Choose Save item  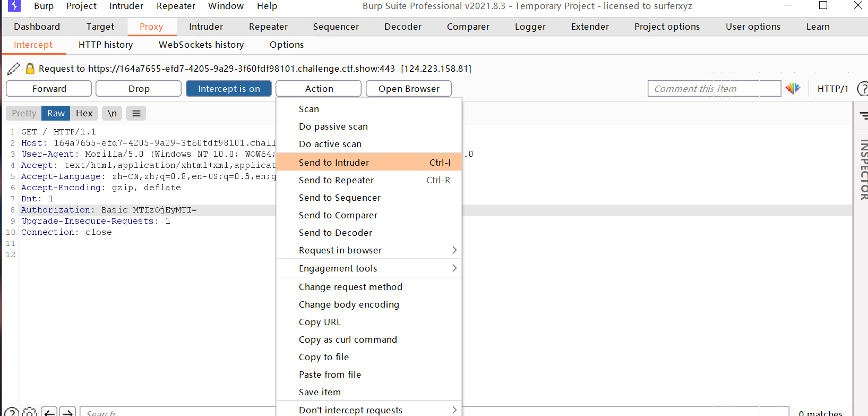(x=369, y=392)
